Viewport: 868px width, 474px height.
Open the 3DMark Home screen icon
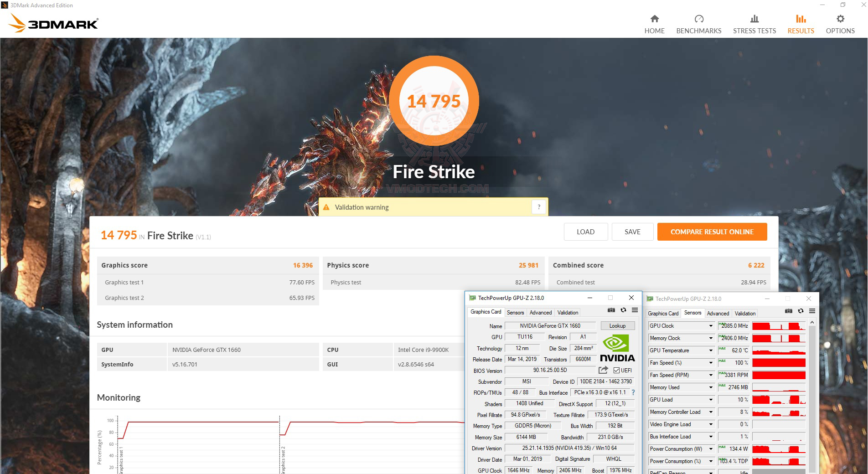[x=654, y=22]
